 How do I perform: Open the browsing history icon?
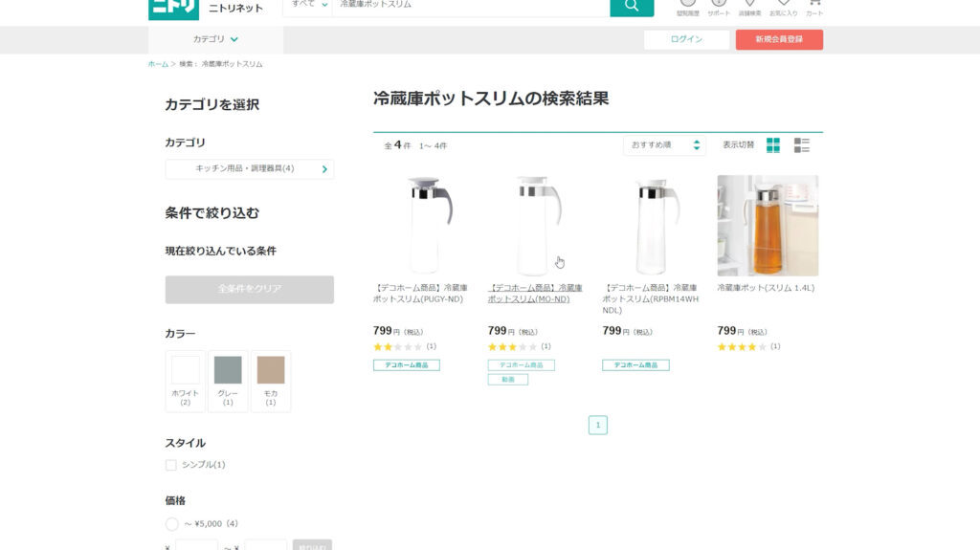[x=687, y=5]
